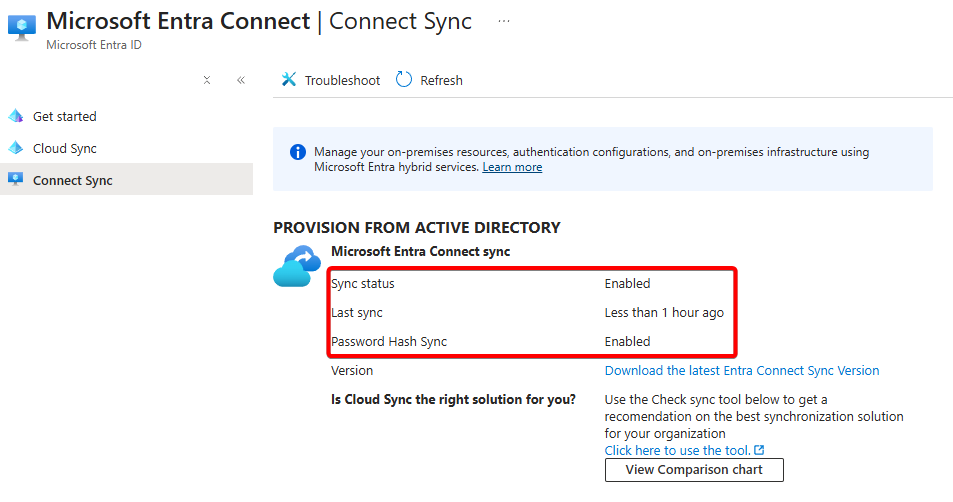Download the latest Entra Connect Sync Version
The width and height of the screenshot is (953, 502).
(742, 370)
